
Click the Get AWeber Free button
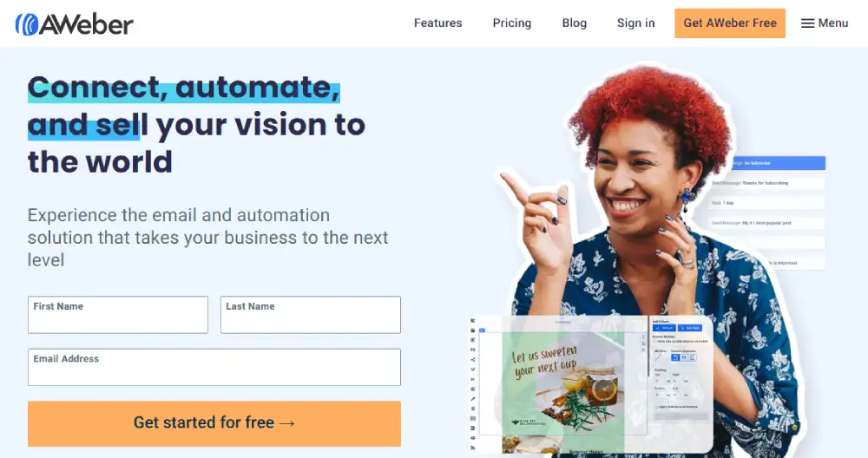click(x=730, y=23)
